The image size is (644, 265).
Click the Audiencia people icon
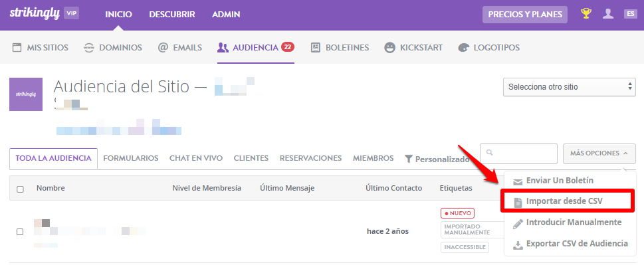click(223, 48)
